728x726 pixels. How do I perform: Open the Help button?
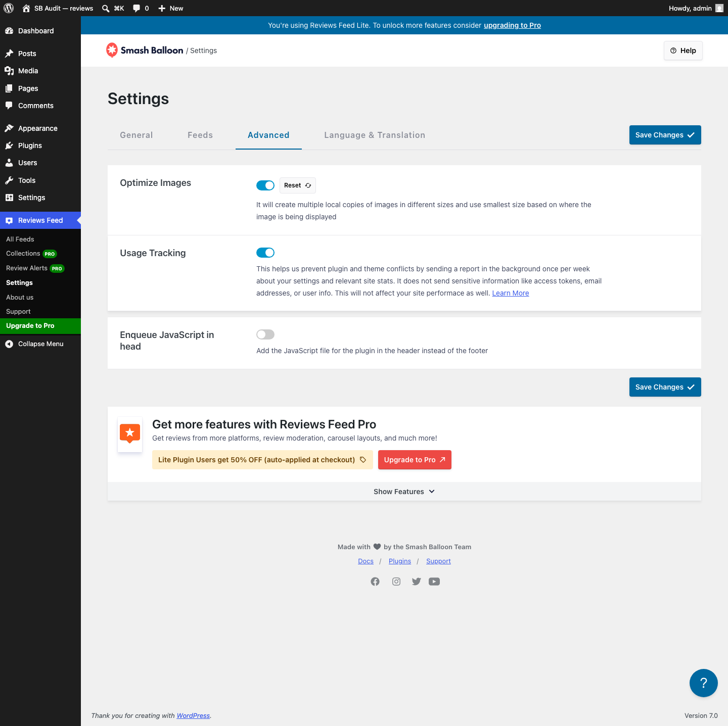click(683, 51)
